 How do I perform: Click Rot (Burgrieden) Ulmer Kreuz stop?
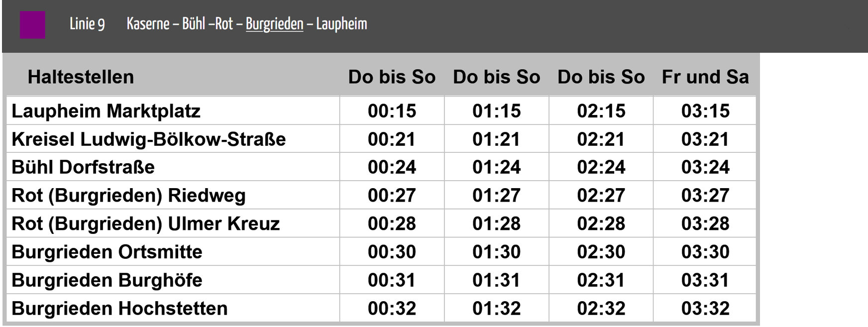[x=145, y=224]
